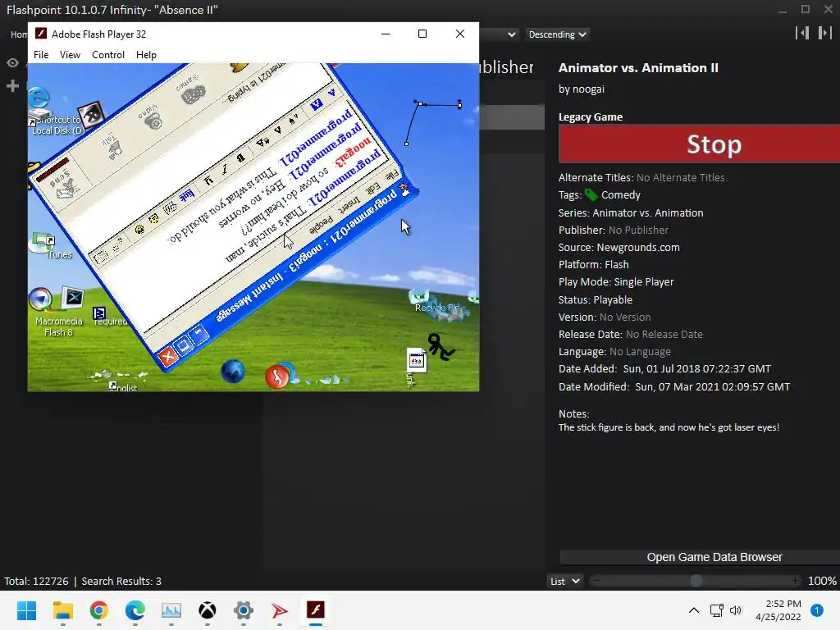The width and height of the screenshot is (840, 630).
Task: Open Google Chrome from taskbar
Action: click(x=99, y=610)
